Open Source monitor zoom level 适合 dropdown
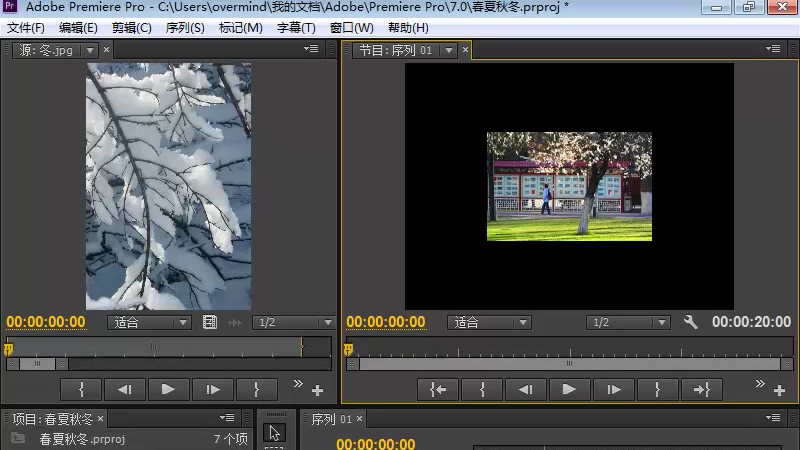This screenshot has height=450, width=800. [149, 322]
